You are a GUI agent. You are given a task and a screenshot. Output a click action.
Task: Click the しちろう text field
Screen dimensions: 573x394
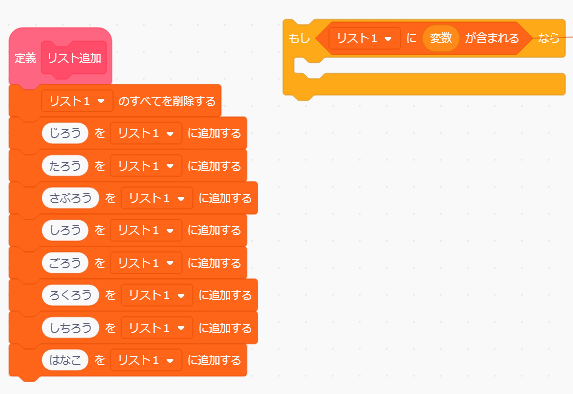coord(71,327)
